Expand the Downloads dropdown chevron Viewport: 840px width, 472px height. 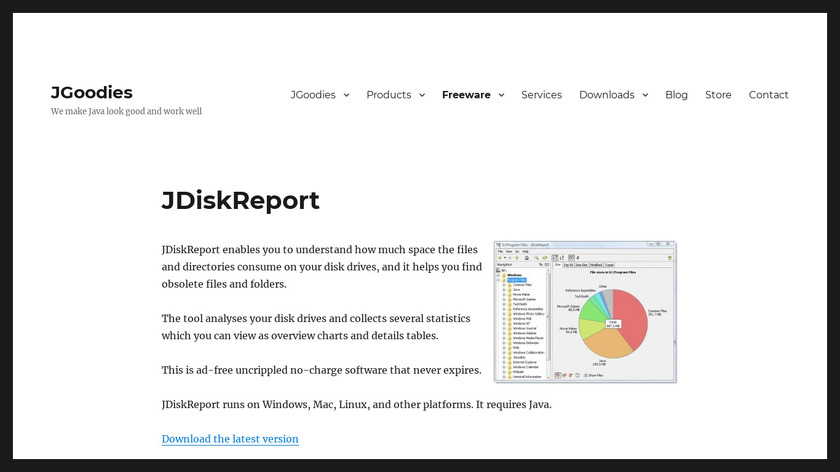click(x=645, y=95)
